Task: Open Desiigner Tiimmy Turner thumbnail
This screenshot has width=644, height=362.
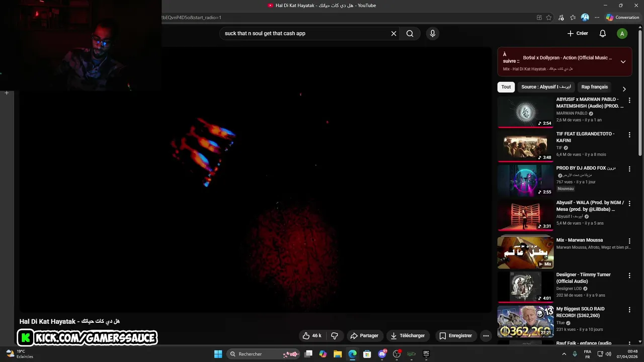Action: [525, 287]
